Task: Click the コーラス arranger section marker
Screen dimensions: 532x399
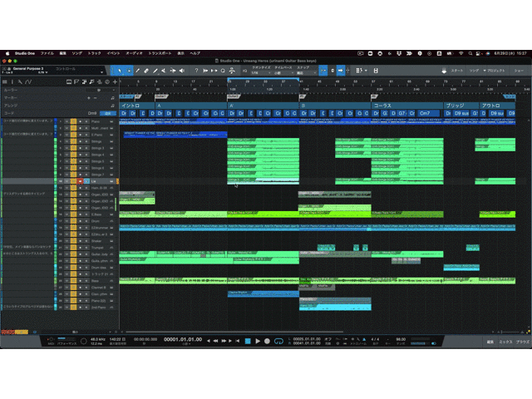Action: coord(382,106)
